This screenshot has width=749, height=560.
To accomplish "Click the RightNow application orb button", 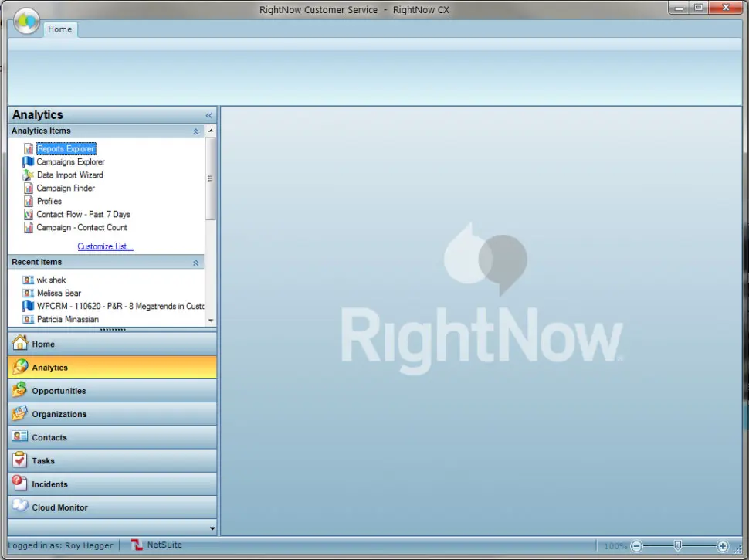I will 27,22.
